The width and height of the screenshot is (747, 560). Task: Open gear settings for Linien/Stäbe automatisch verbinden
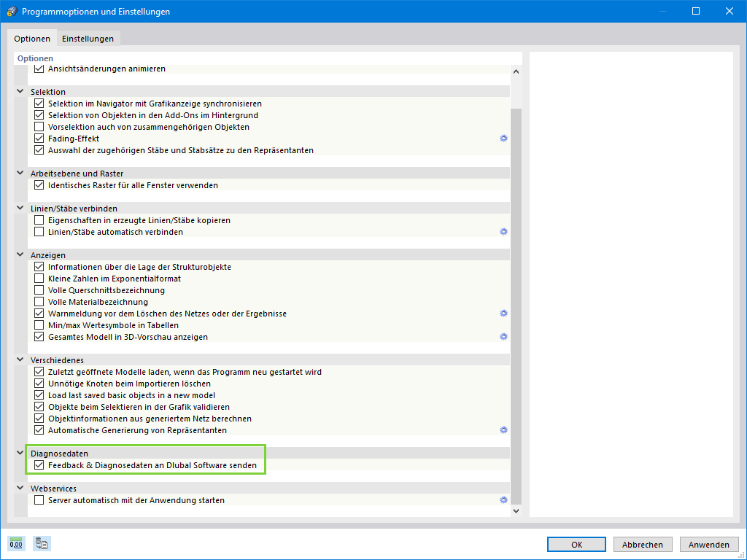tap(503, 232)
